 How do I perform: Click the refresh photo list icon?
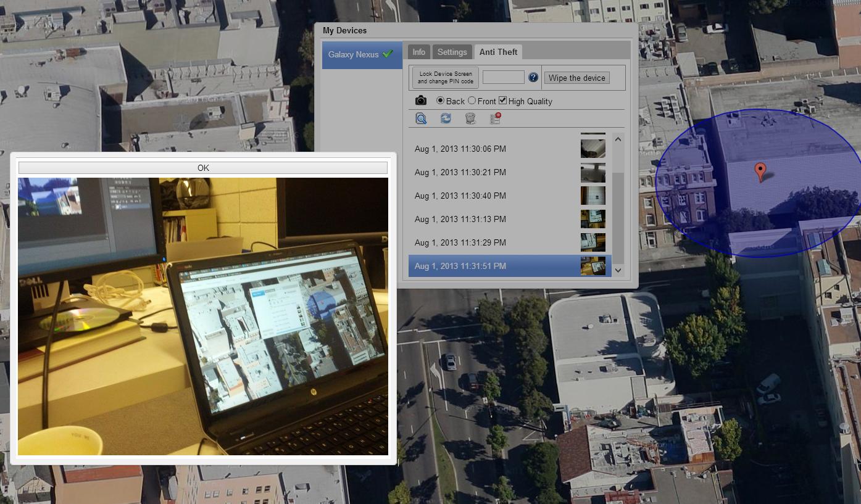tap(446, 118)
